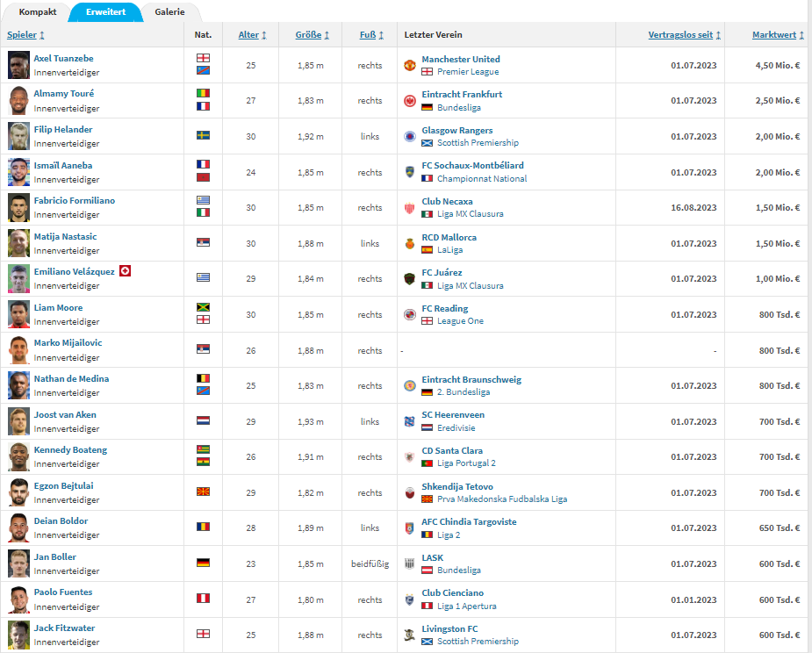Click the Livingston FC club crest
Image resolution: width=812 pixels, height=653 pixels.
[409, 635]
